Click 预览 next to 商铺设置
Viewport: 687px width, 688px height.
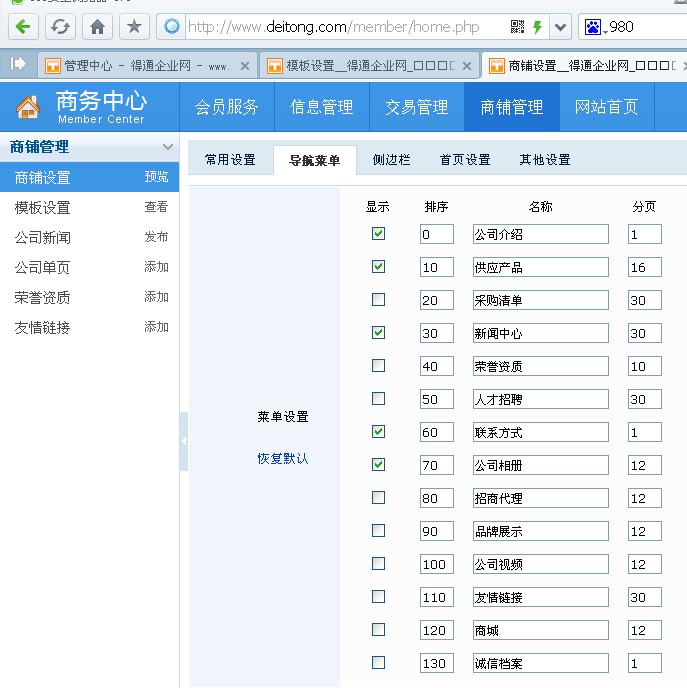156,177
